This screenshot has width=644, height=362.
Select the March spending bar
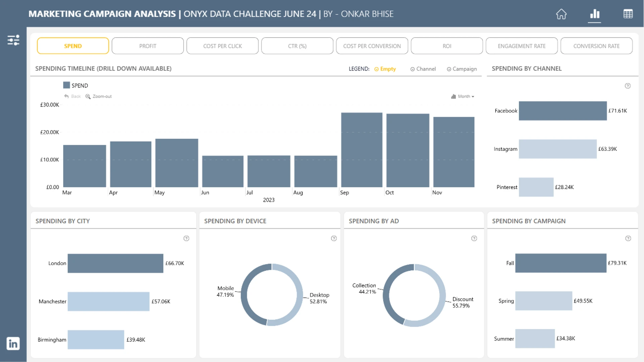85,166
